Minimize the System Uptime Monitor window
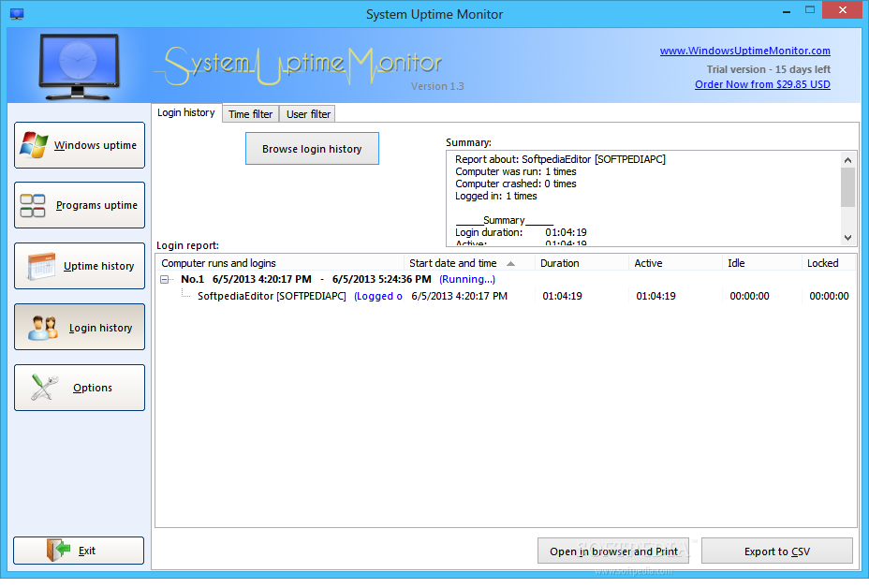Screen dimensions: 869x588 click(786, 10)
